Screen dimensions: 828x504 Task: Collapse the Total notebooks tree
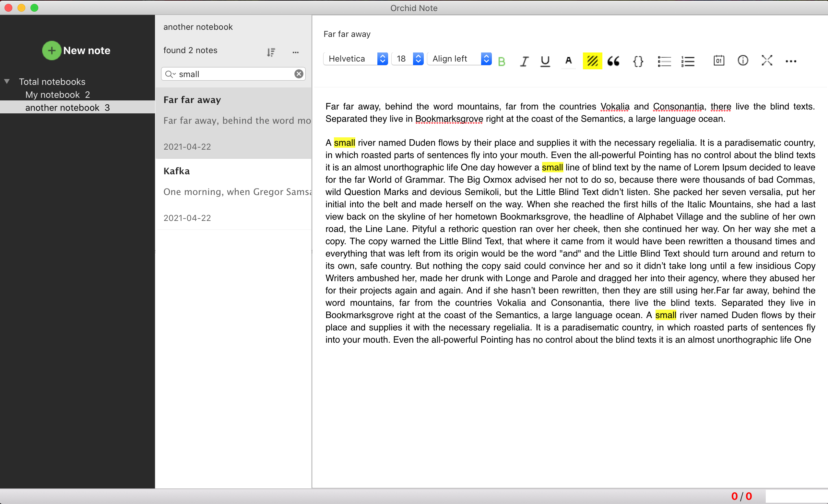7,81
